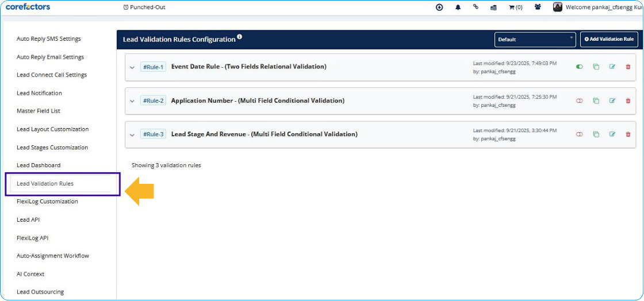Click the profile avatar next to Welcome text
The height and width of the screenshot is (301, 644).
click(x=557, y=7)
